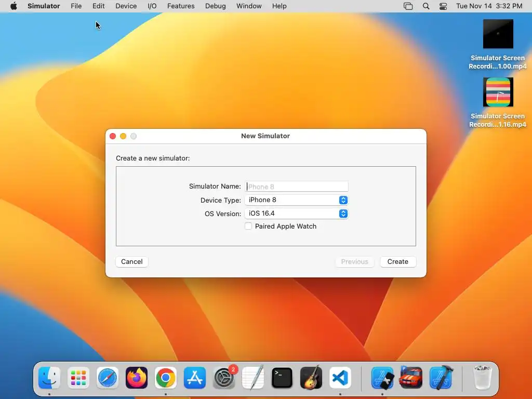Launch Safari from the Dock
This screenshot has width=532, height=399.
[x=108, y=378]
